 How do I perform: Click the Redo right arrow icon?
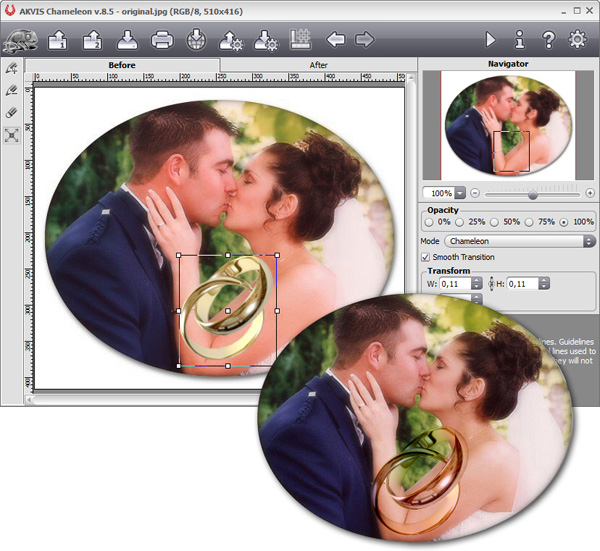[365, 40]
